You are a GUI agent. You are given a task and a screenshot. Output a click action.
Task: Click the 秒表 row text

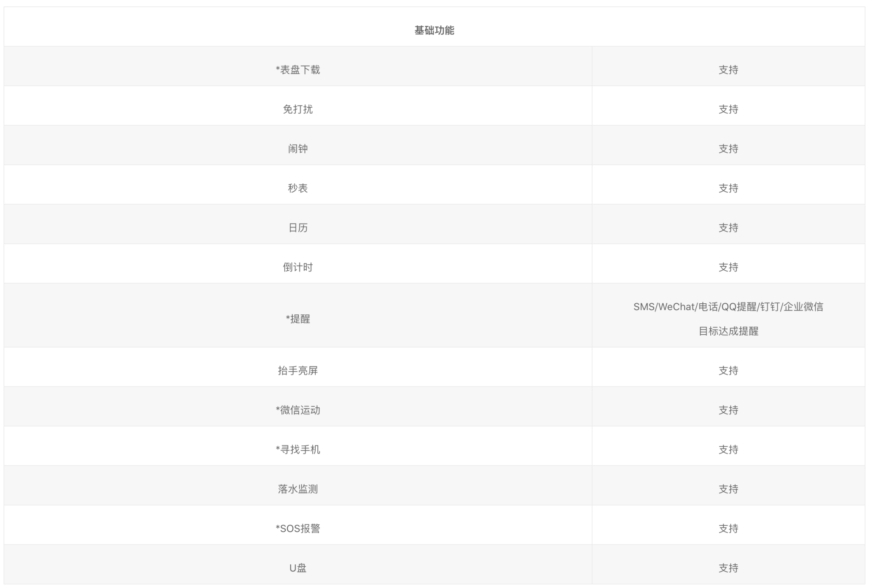(298, 188)
